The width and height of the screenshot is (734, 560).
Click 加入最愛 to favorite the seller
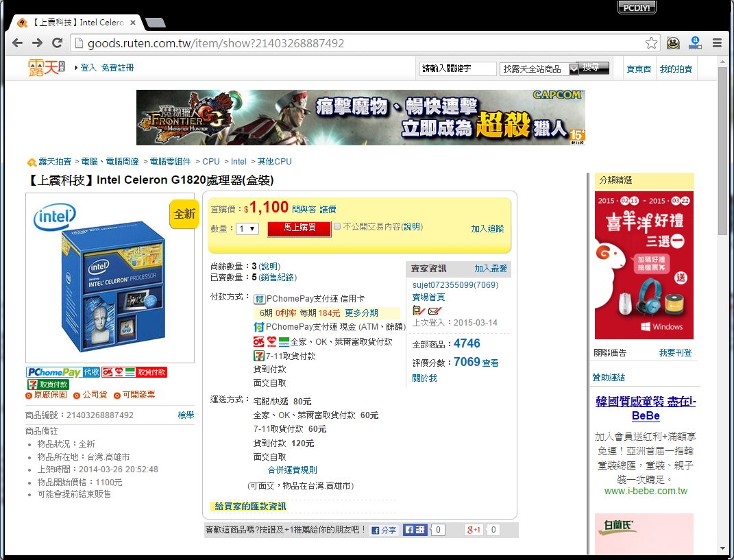[491, 268]
